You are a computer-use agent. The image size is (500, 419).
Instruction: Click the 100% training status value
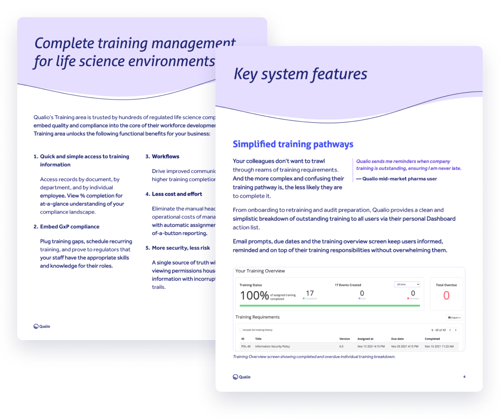(255, 295)
